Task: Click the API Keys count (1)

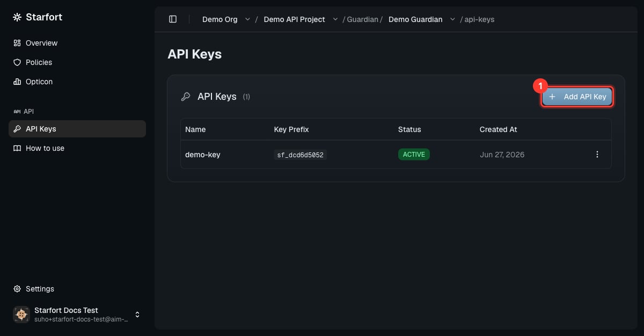Action: coord(246,97)
